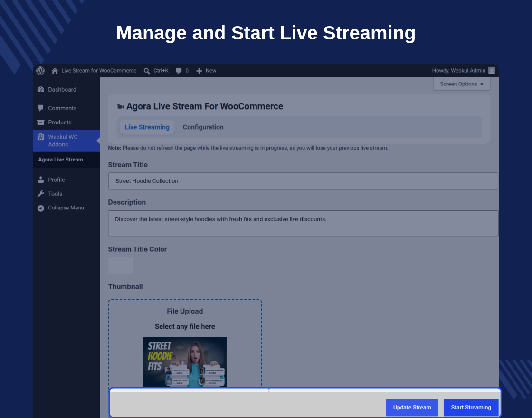Click the Stream Title input field
Image resolution: width=532 pixels, height=418 pixels.
point(303,181)
